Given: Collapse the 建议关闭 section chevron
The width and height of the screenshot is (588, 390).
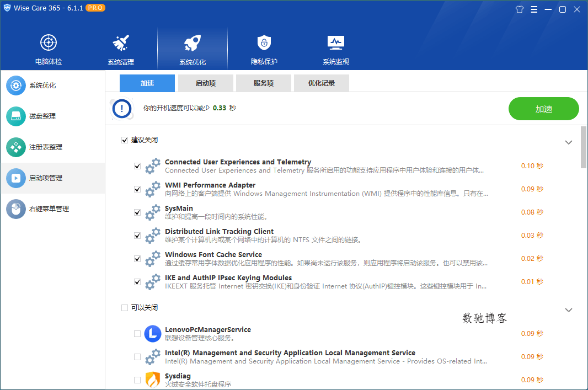Looking at the screenshot, I should click(569, 142).
